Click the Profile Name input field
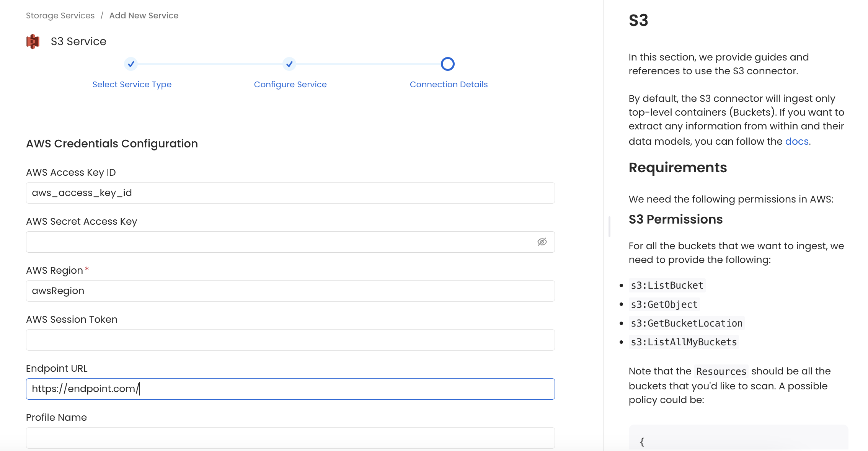This screenshot has height=451, width=868. tap(290, 438)
